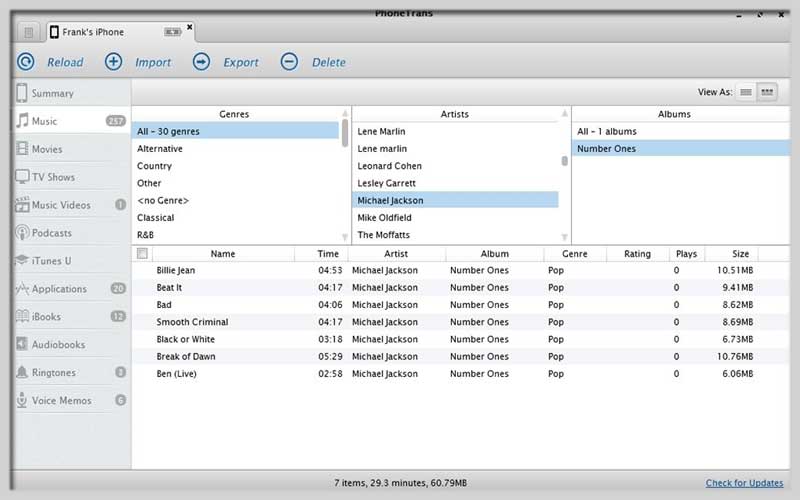The height and width of the screenshot is (500, 800).
Task: Click the Delete text button
Action: click(329, 62)
